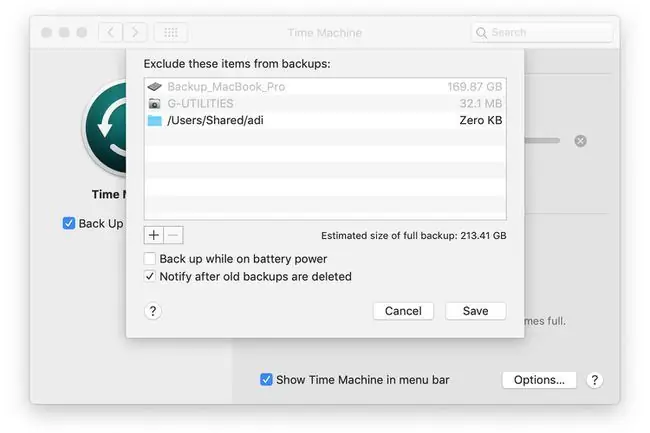Select the Backup_MacBook_Pro row

(x=325, y=87)
